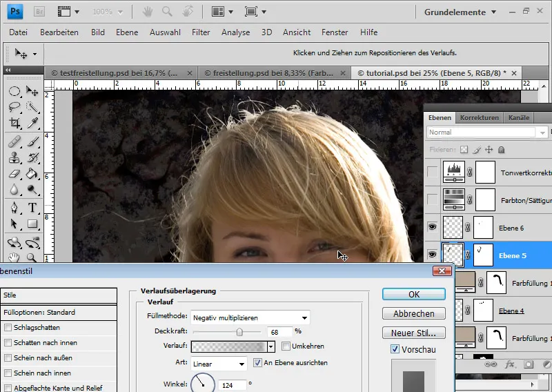552x392 pixels.
Task: Click the Photoshop Ps logo
Action: click(x=15, y=12)
